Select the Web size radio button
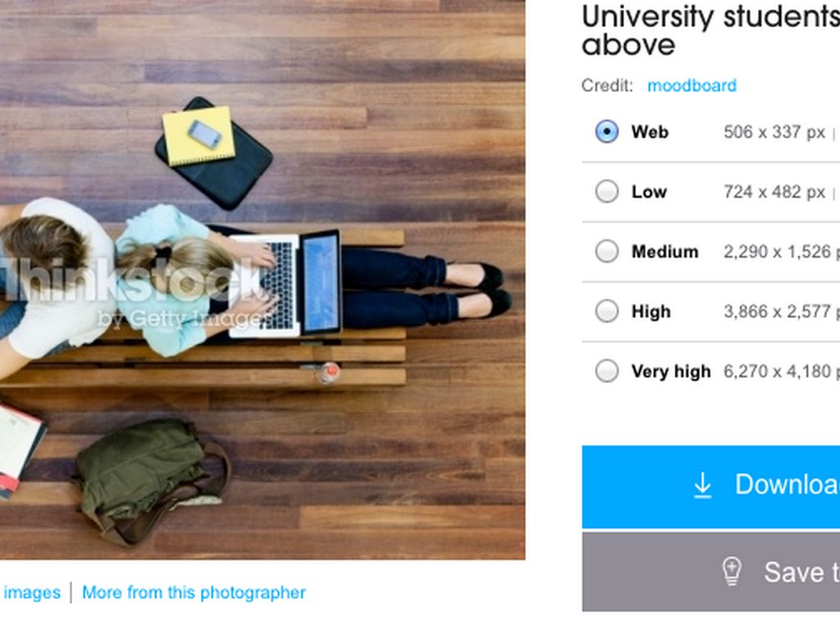840x630 pixels. (607, 131)
